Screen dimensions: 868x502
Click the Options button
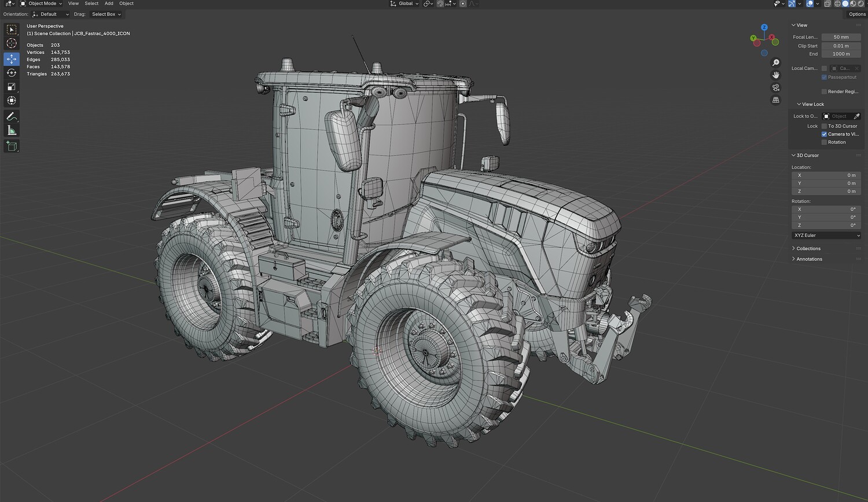tap(857, 14)
